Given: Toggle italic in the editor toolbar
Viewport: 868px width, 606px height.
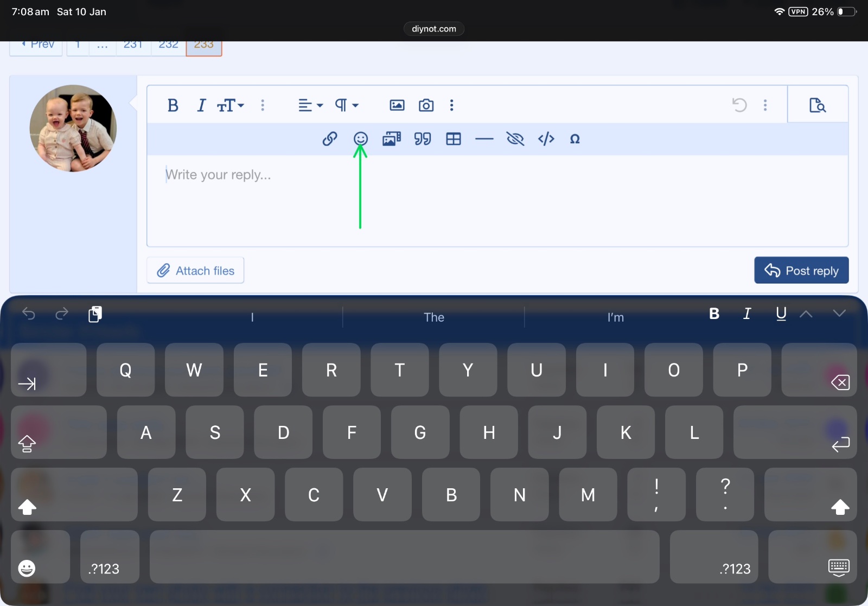Looking at the screenshot, I should point(201,105).
